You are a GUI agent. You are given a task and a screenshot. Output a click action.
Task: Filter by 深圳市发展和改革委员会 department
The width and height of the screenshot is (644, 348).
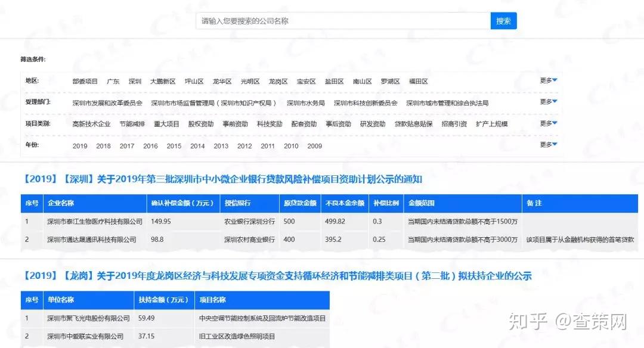point(107,102)
